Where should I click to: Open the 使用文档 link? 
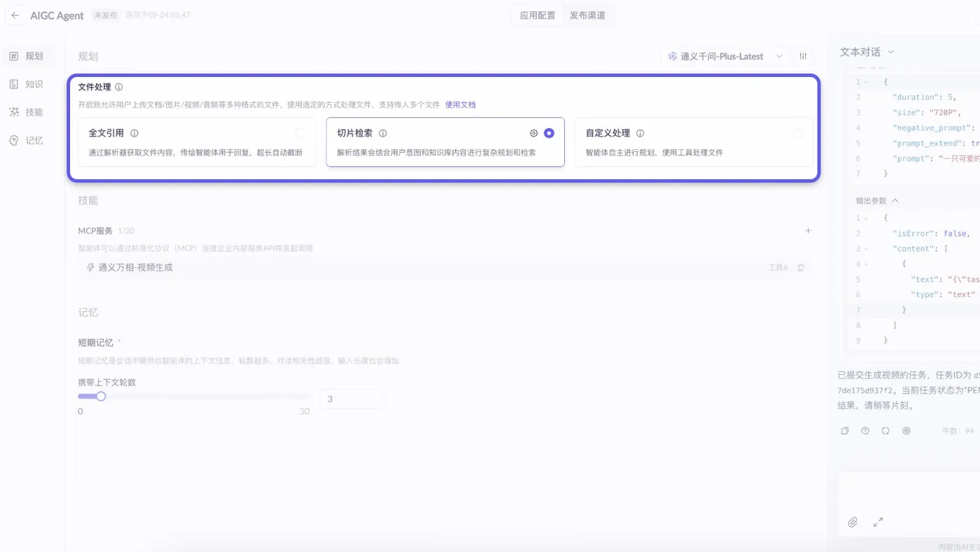[x=461, y=104]
